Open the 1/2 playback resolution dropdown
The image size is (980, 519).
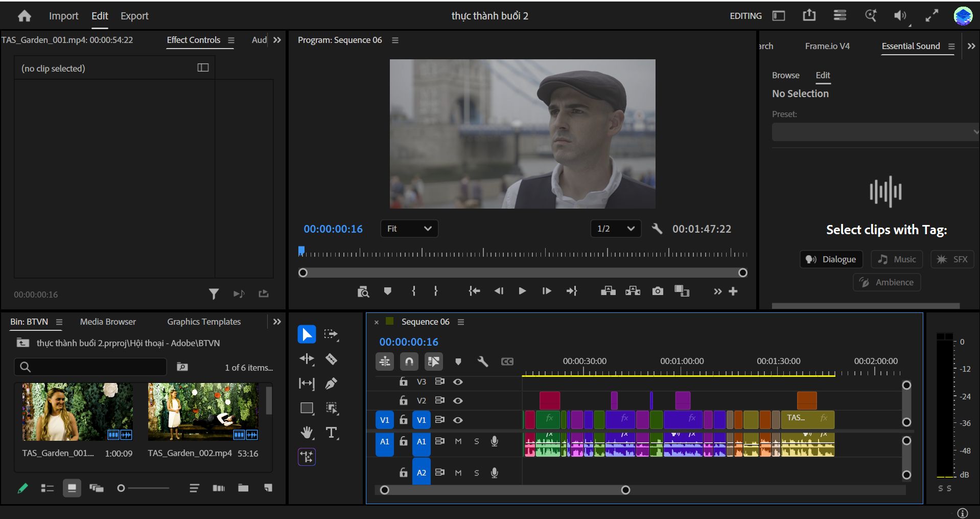pyautogui.click(x=616, y=229)
